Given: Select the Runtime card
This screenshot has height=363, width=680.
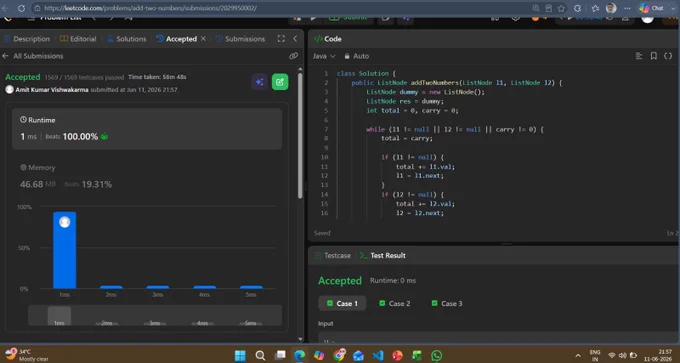Looking at the screenshot, I should click(x=147, y=129).
